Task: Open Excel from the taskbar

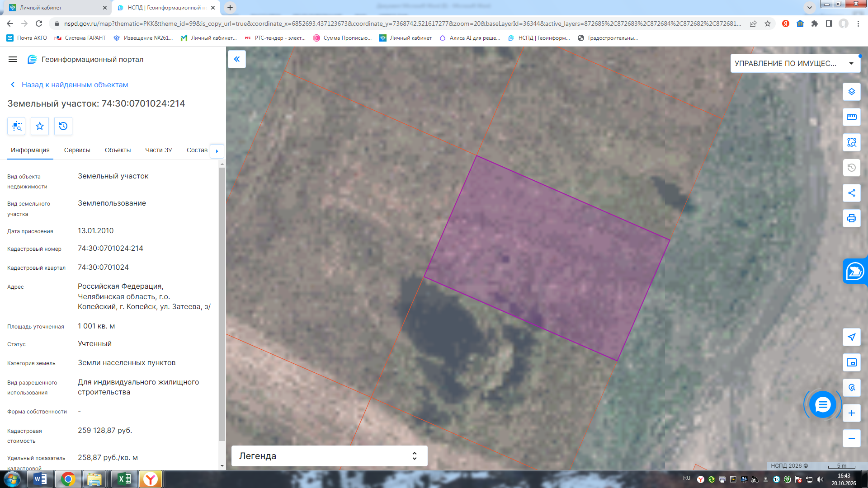Action: point(124,479)
